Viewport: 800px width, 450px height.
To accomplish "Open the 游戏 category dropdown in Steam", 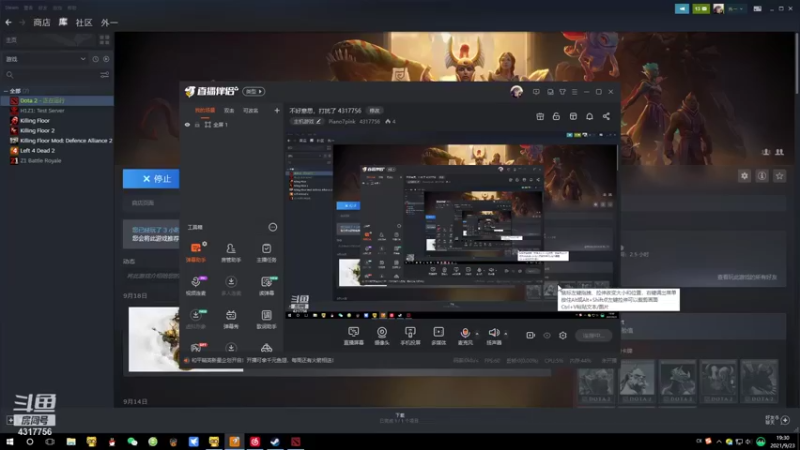I will [45, 59].
